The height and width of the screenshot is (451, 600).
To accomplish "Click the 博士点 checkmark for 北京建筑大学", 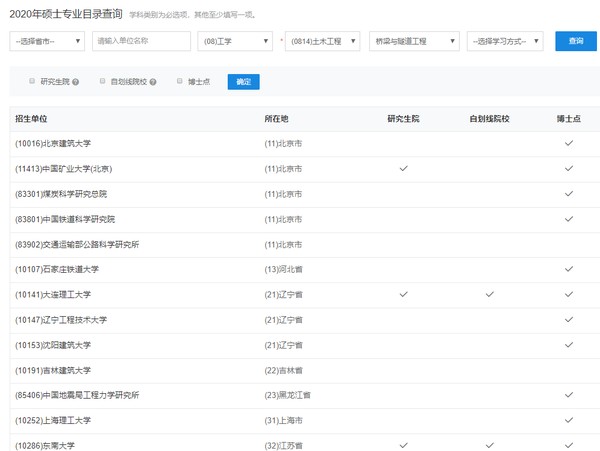I will (x=569, y=143).
